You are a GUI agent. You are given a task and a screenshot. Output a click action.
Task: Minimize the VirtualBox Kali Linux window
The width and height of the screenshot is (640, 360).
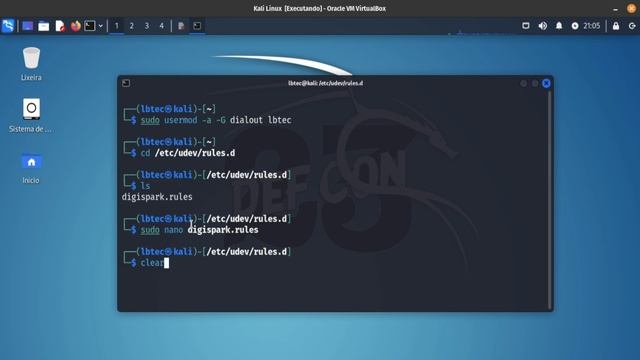[x=616, y=9]
